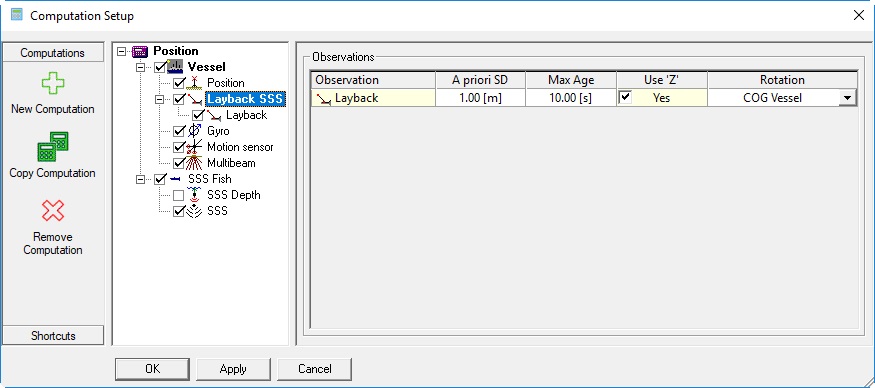The height and width of the screenshot is (388, 875).
Task: Click the OK button
Action: (152, 369)
